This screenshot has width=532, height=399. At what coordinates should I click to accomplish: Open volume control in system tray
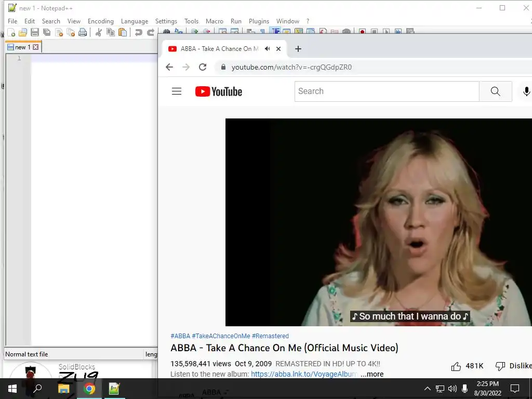(453, 389)
